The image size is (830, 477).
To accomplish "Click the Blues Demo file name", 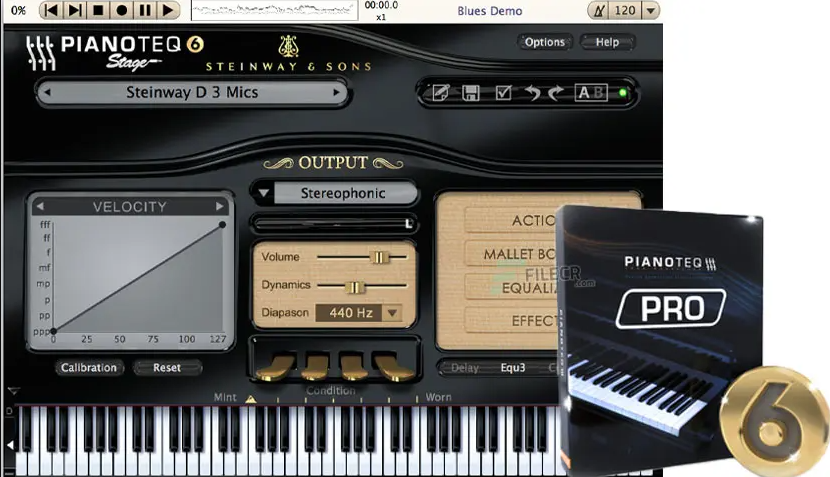I will (x=490, y=11).
